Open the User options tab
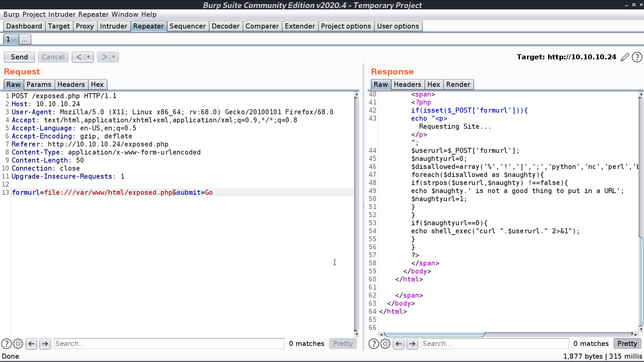Screen dimensions: 644x362 point(398,26)
